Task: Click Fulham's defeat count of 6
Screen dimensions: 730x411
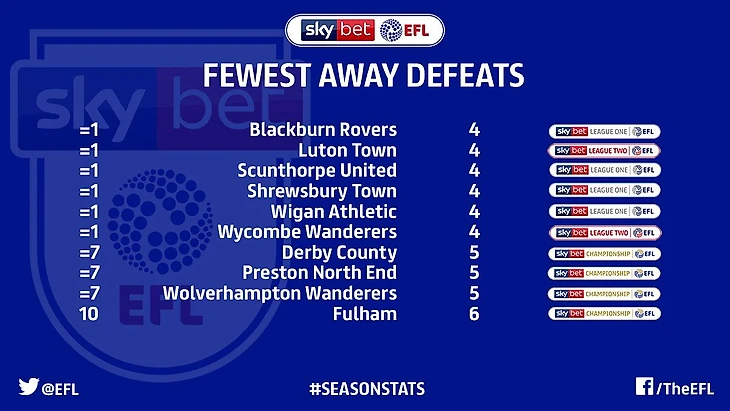Action: click(x=474, y=314)
